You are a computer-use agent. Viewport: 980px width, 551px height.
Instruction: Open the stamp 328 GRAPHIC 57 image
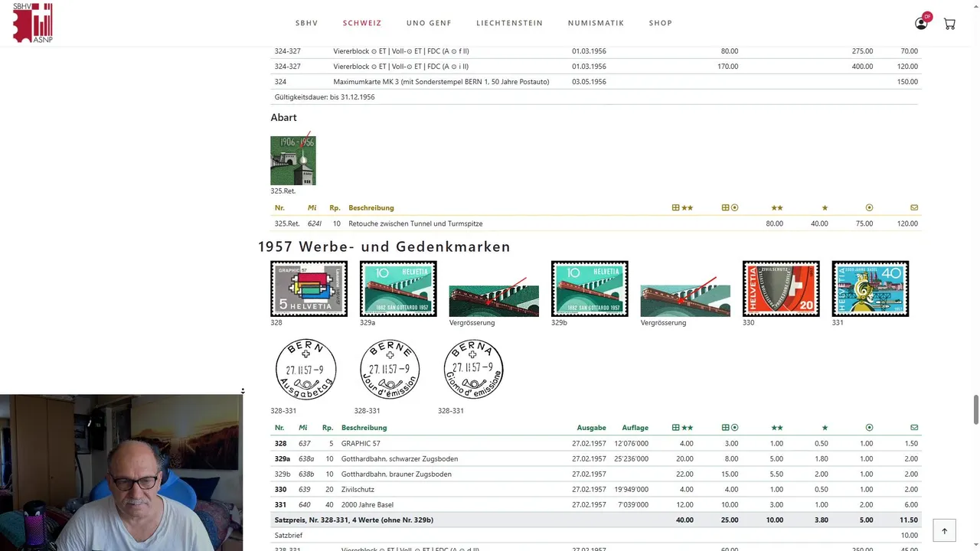click(x=309, y=289)
